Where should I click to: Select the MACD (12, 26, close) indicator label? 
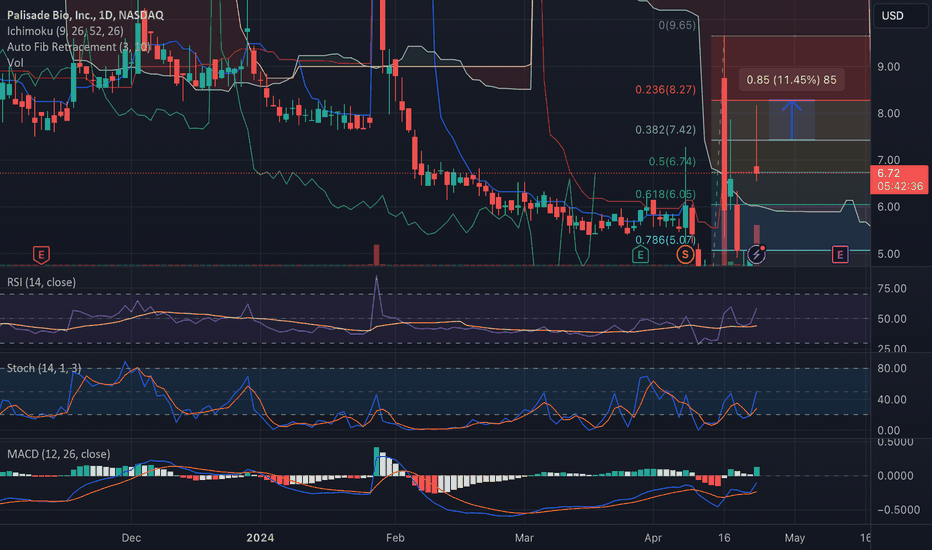pyautogui.click(x=59, y=454)
